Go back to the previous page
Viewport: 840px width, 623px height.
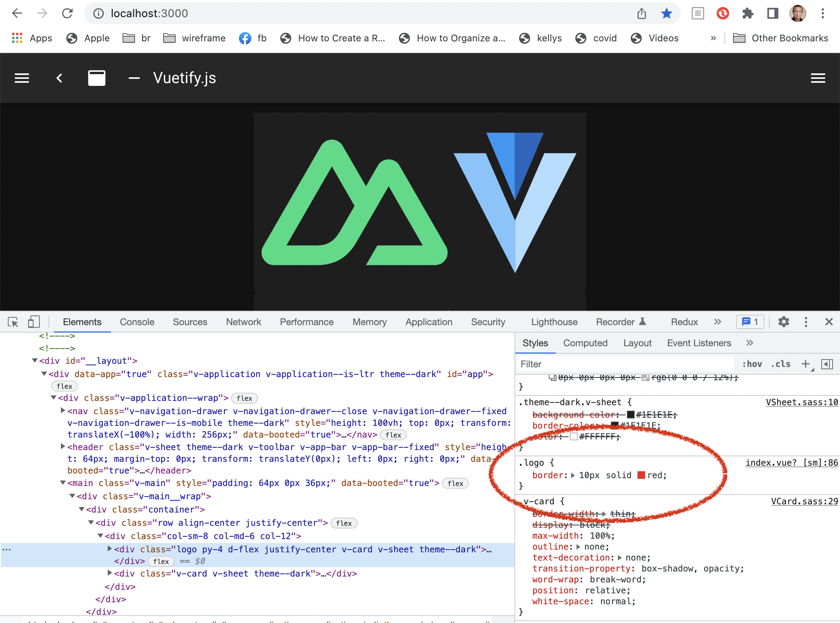point(18,14)
